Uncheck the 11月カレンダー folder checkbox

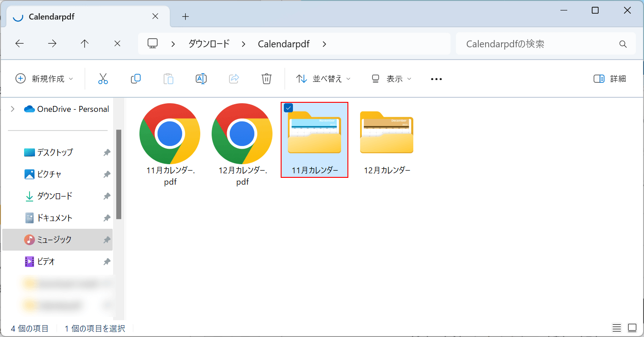288,108
